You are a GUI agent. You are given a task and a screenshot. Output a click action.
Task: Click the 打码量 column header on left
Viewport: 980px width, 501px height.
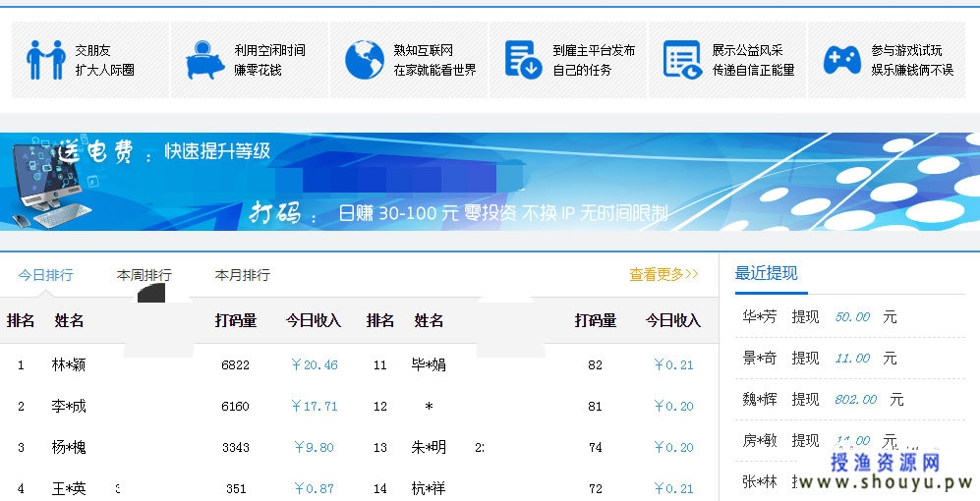236,320
